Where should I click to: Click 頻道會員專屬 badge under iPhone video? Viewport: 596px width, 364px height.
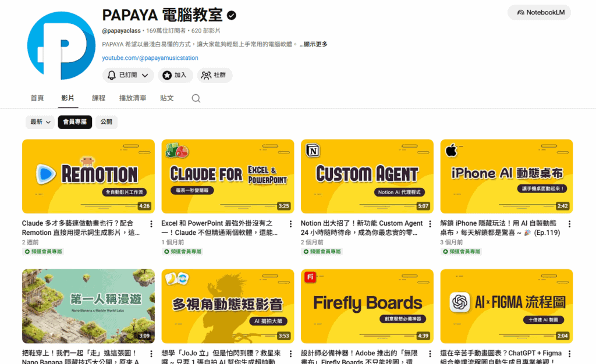pyautogui.click(x=462, y=251)
